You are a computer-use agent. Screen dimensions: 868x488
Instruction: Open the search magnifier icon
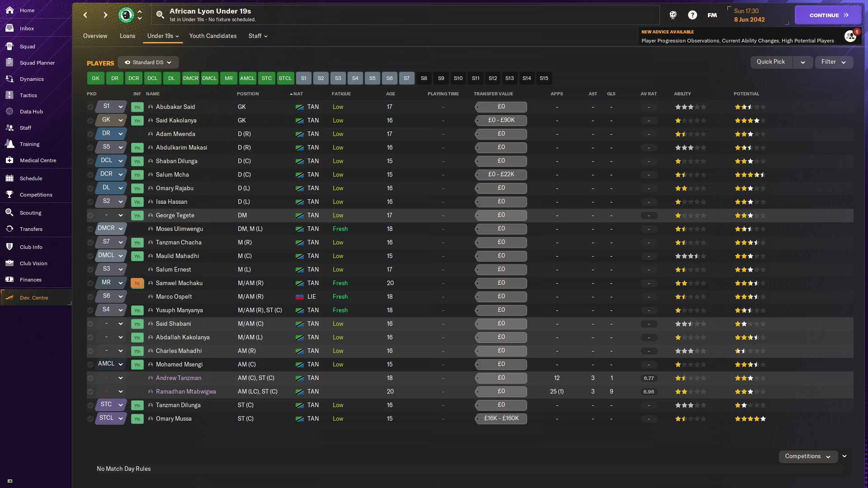pyautogui.click(x=160, y=15)
